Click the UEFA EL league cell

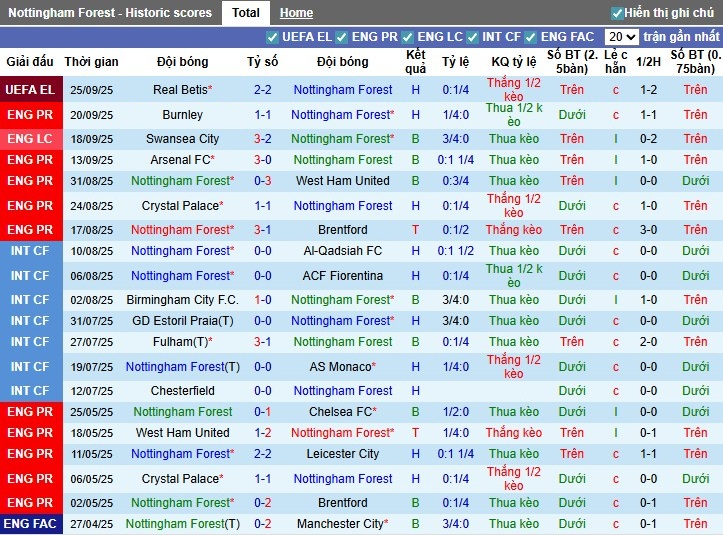point(31,89)
